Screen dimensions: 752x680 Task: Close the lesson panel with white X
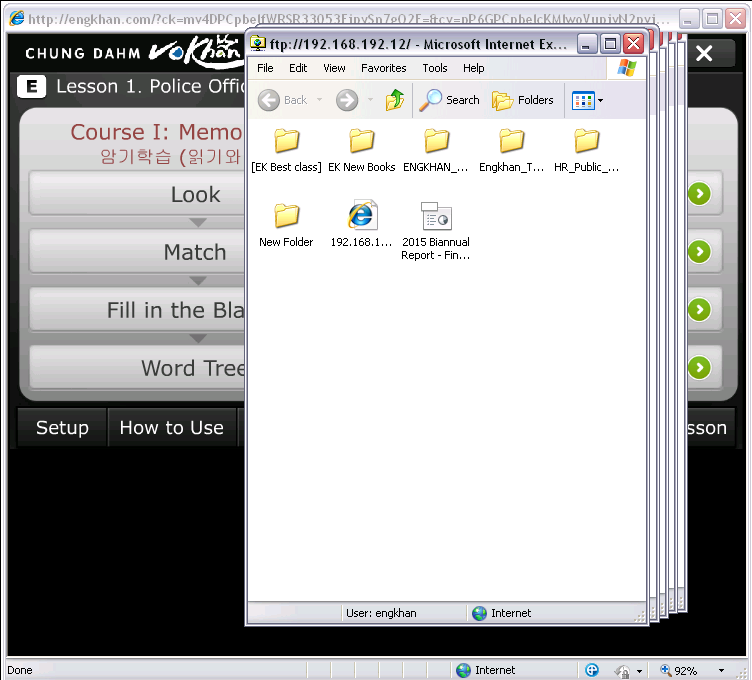(x=704, y=53)
